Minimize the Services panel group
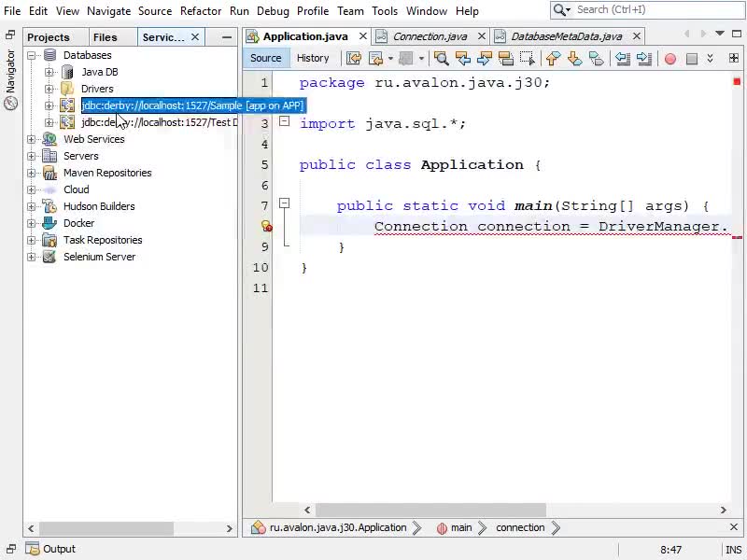Screen dimensions: 747x560 point(227,37)
